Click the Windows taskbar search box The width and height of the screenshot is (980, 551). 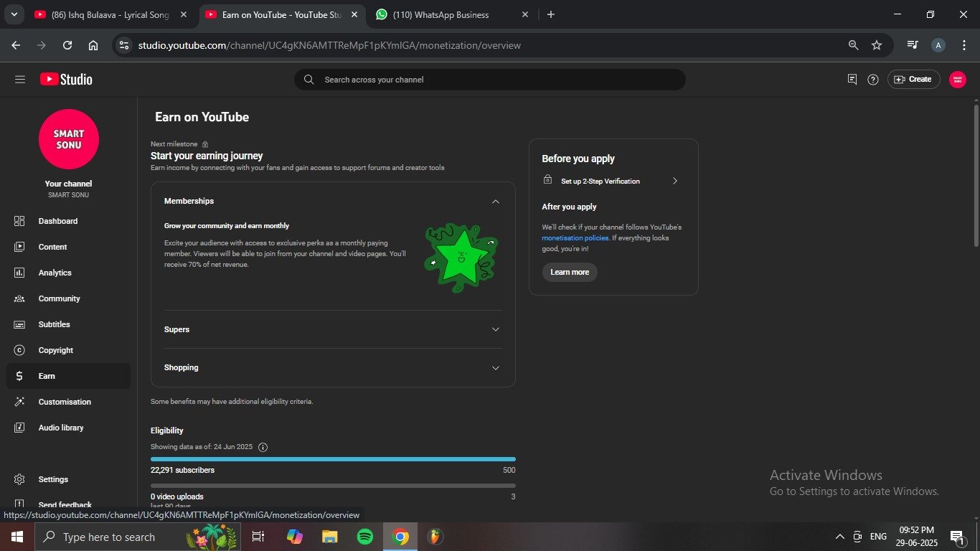tap(137, 537)
